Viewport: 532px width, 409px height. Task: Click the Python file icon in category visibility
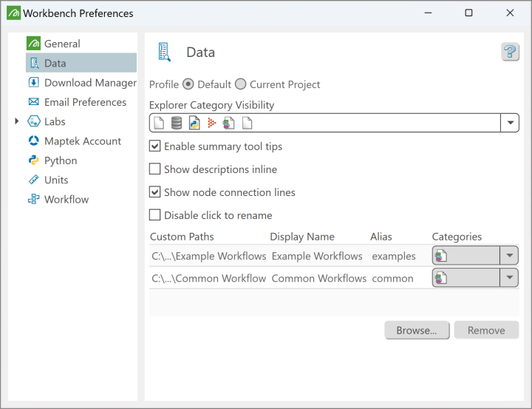194,123
